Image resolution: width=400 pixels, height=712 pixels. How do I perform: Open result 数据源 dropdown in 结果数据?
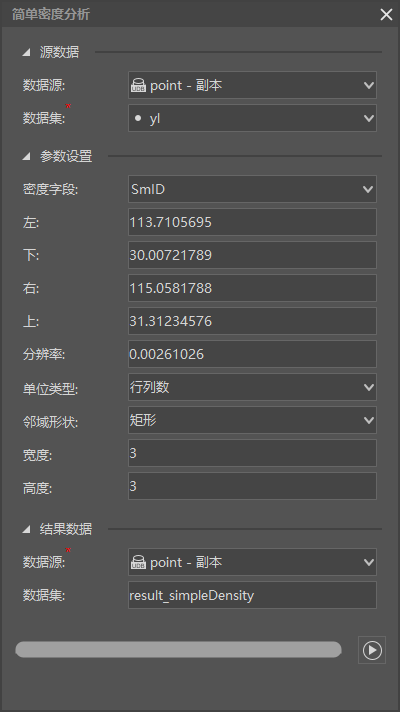pyautogui.click(x=252, y=562)
